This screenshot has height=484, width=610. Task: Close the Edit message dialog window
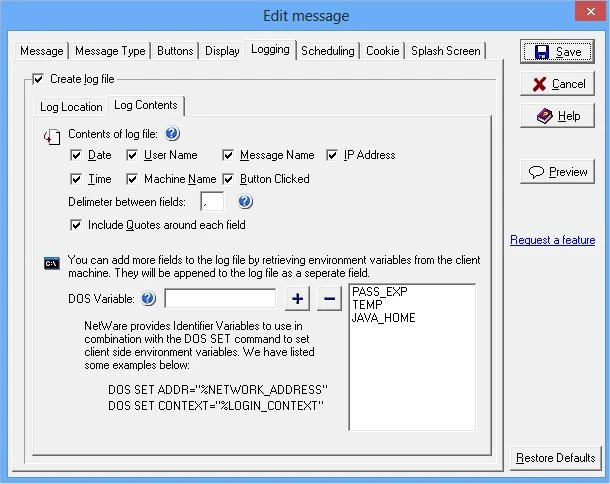tap(584, 15)
